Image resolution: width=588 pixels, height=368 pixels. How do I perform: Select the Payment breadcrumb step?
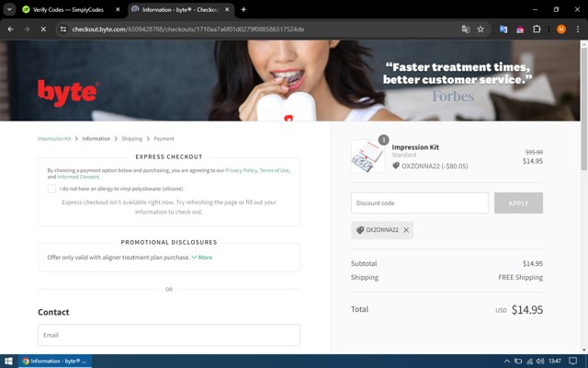(164, 139)
